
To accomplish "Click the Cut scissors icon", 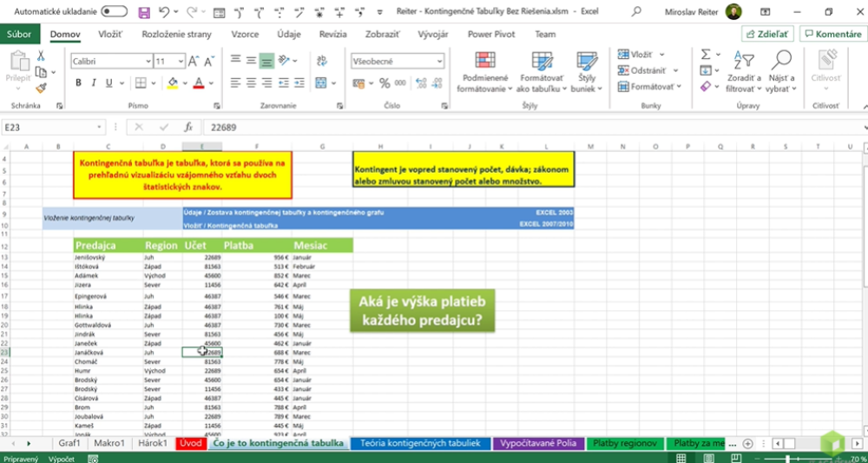I will 41,56.
